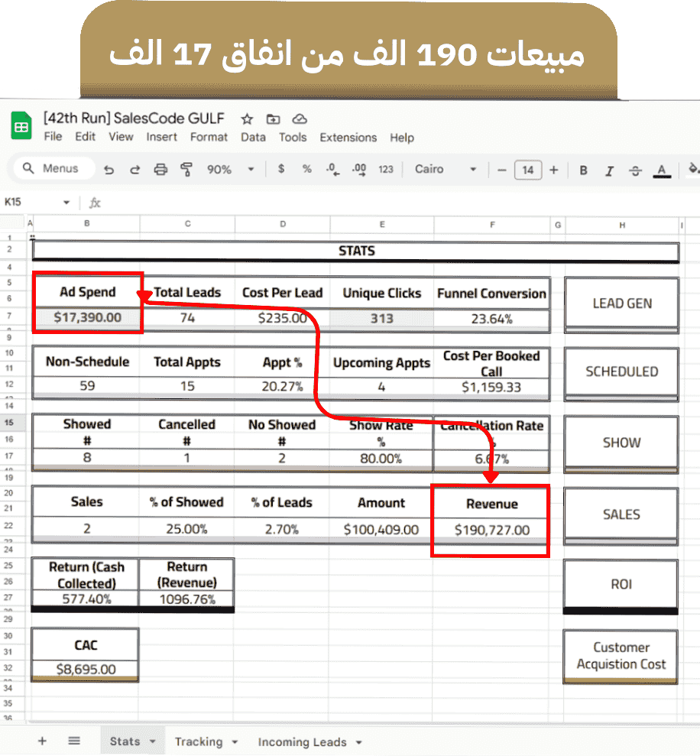
Task: Check the cloud document status icon
Action: pyautogui.click(x=300, y=119)
